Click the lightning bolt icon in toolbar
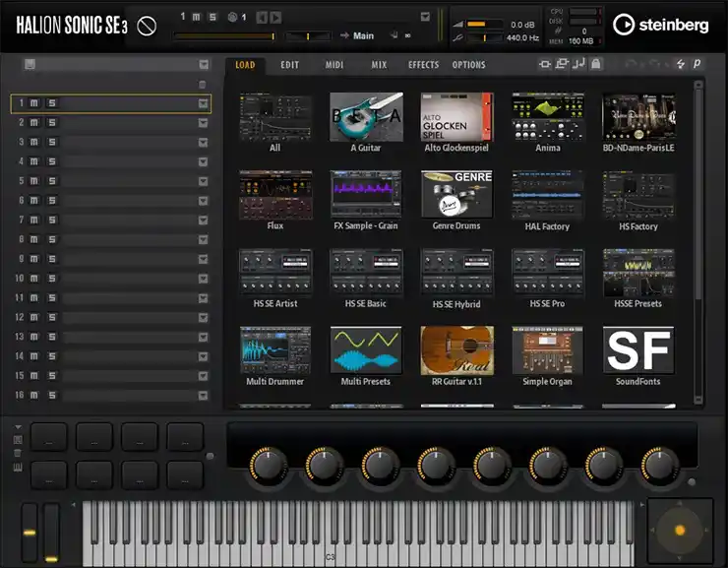Image resolution: width=728 pixels, height=568 pixels. [681, 64]
